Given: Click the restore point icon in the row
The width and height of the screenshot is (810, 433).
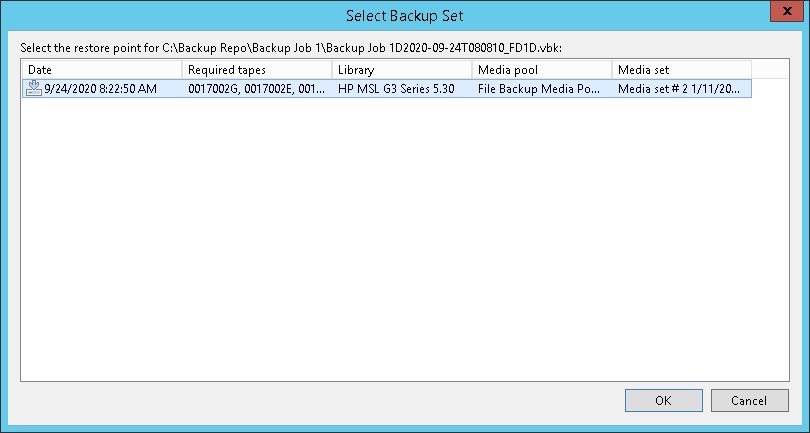Looking at the screenshot, I should [34, 89].
